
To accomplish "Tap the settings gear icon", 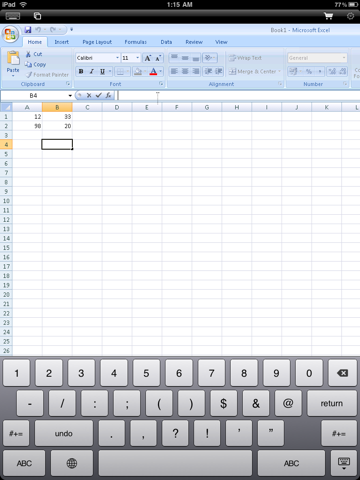I will [x=350, y=16].
